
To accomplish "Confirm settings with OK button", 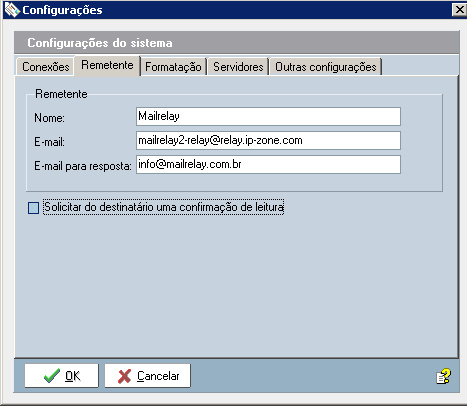I will click(x=62, y=376).
